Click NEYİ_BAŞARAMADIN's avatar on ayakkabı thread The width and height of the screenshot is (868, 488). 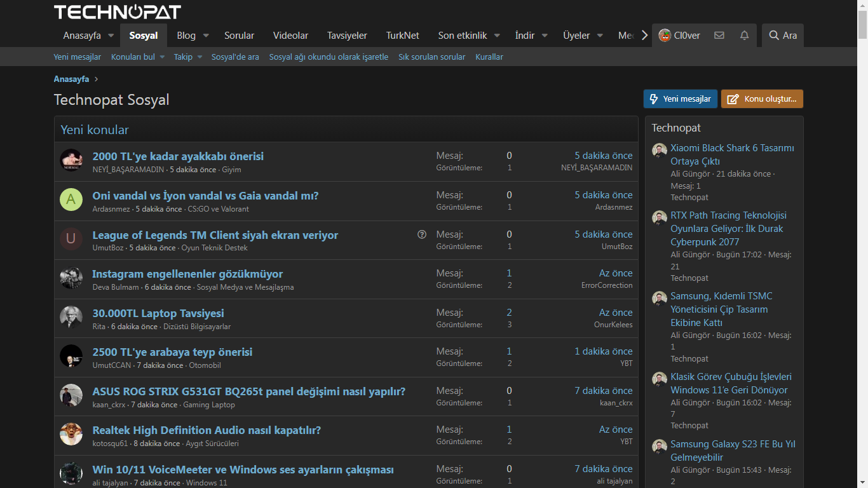tap(71, 160)
